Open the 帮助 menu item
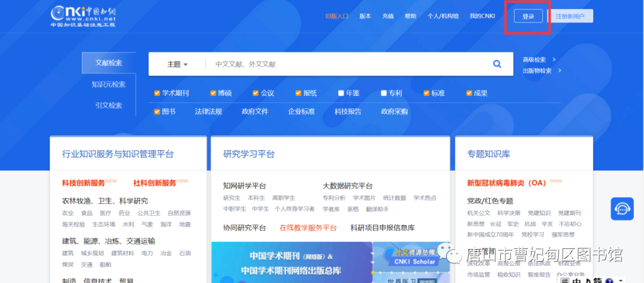Viewport: 644px width, 283px height. (x=410, y=17)
